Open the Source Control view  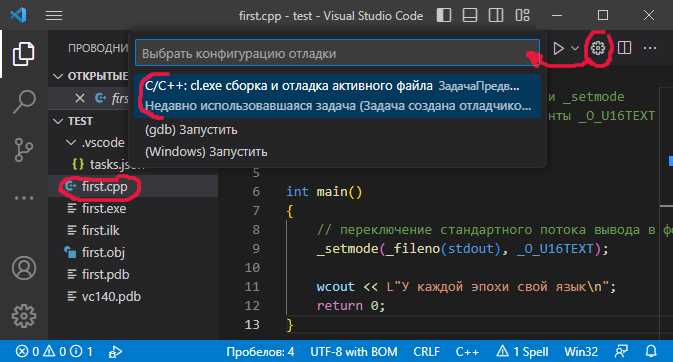click(x=23, y=149)
